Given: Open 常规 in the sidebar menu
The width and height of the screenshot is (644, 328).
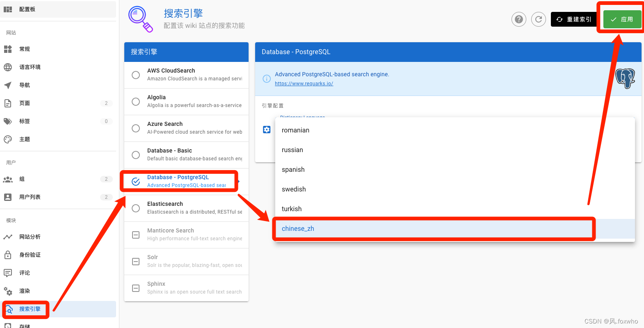Looking at the screenshot, I should pos(58,49).
